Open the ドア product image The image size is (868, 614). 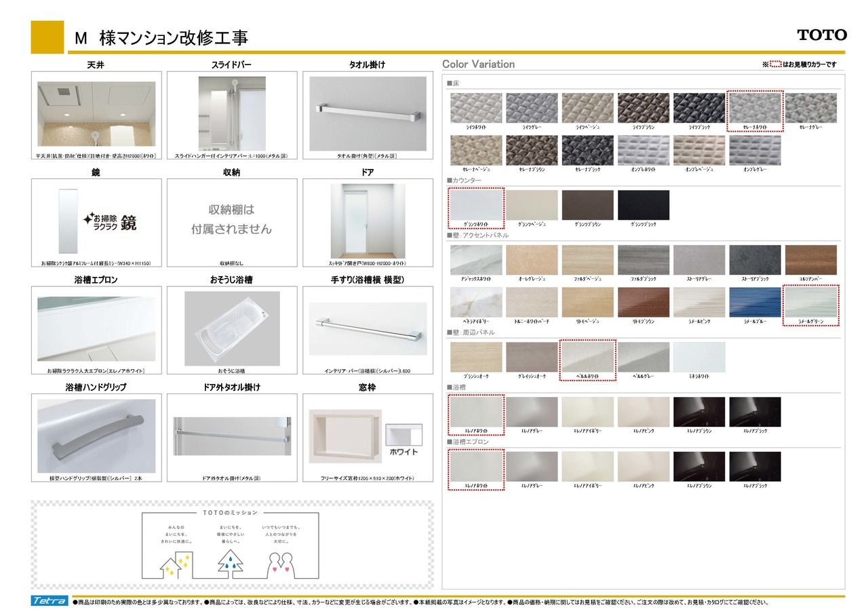pyautogui.click(x=368, y=220)
